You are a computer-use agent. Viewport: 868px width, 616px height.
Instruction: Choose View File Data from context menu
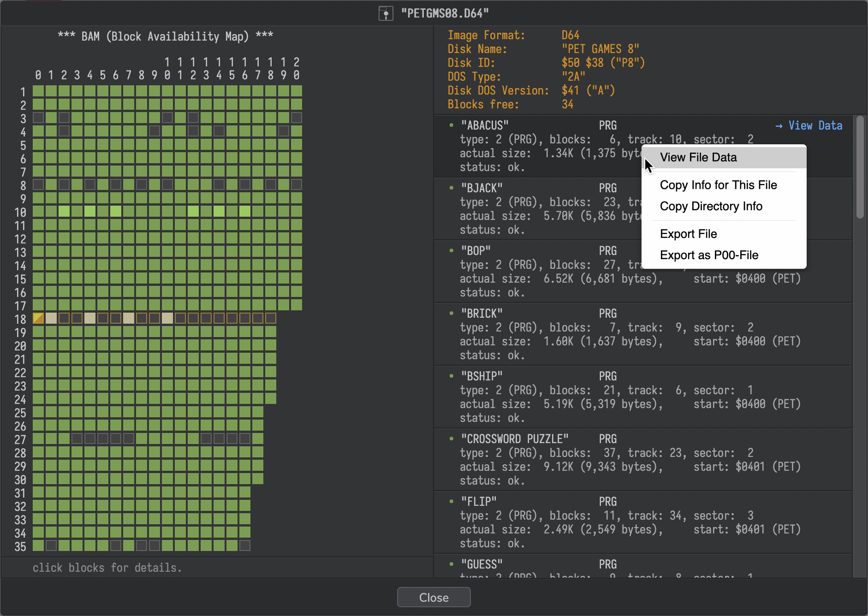point(724,158)
